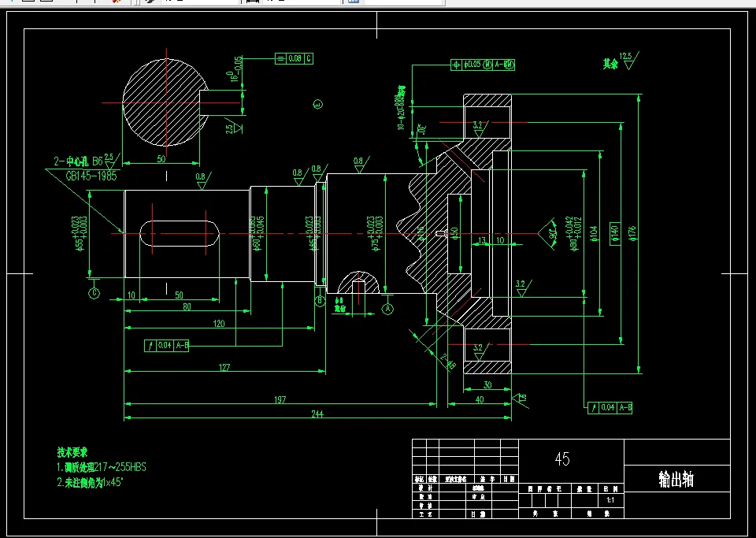Click the 技术要求 heading text
756x538 pixels.
coord(72,452)
